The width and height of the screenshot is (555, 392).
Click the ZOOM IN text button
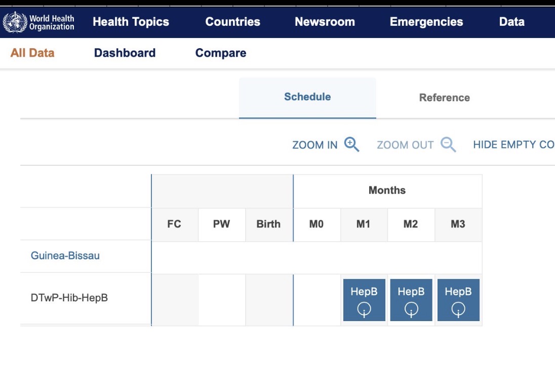pos(314,145)
